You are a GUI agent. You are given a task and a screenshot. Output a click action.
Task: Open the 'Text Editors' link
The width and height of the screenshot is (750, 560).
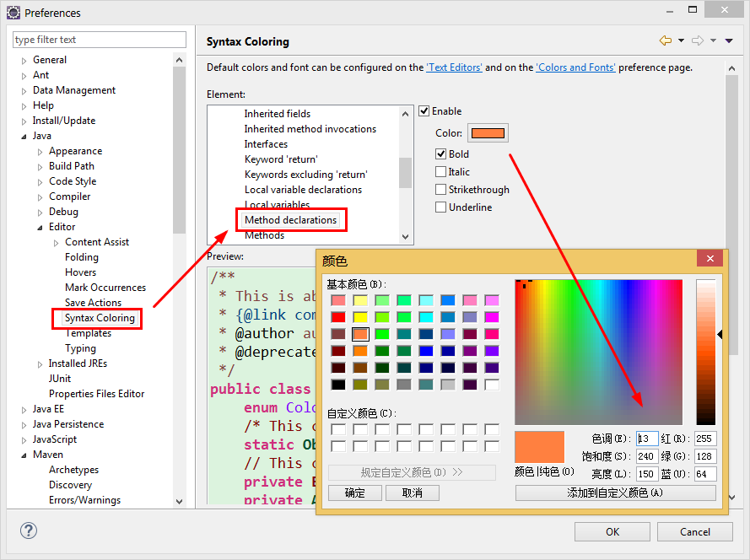tap(455, 67)
